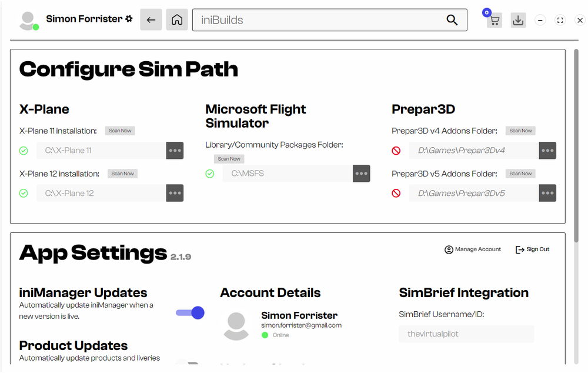Scan now for Prepar3D v4 folder

point(520,131)
